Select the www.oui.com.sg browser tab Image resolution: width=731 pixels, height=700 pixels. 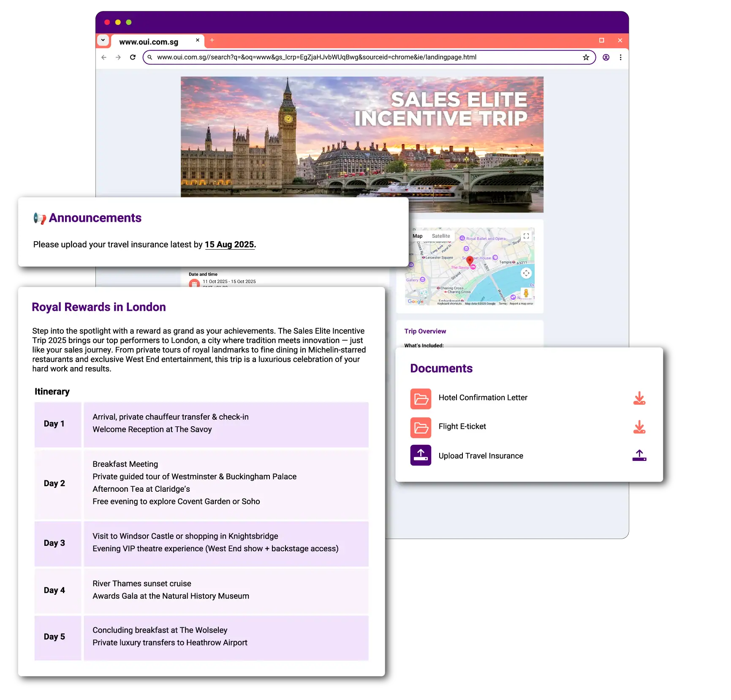157,41
